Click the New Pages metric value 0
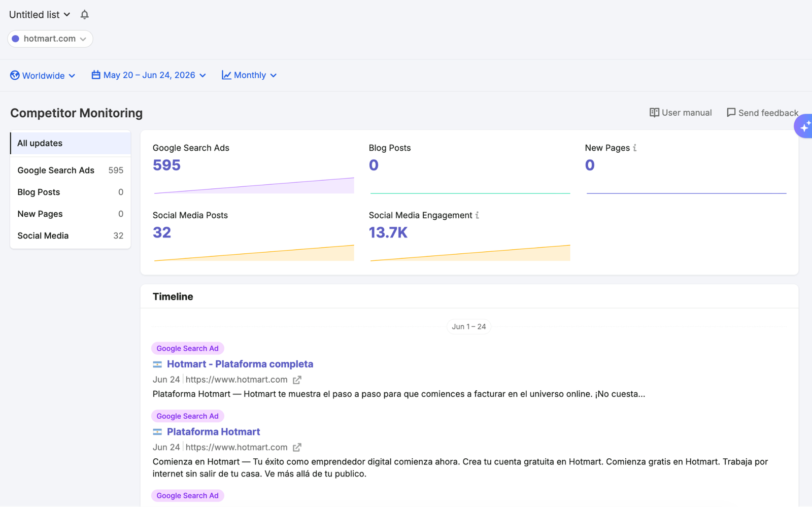The width and height of the screenshot is (812, 507). click(590, 165)
